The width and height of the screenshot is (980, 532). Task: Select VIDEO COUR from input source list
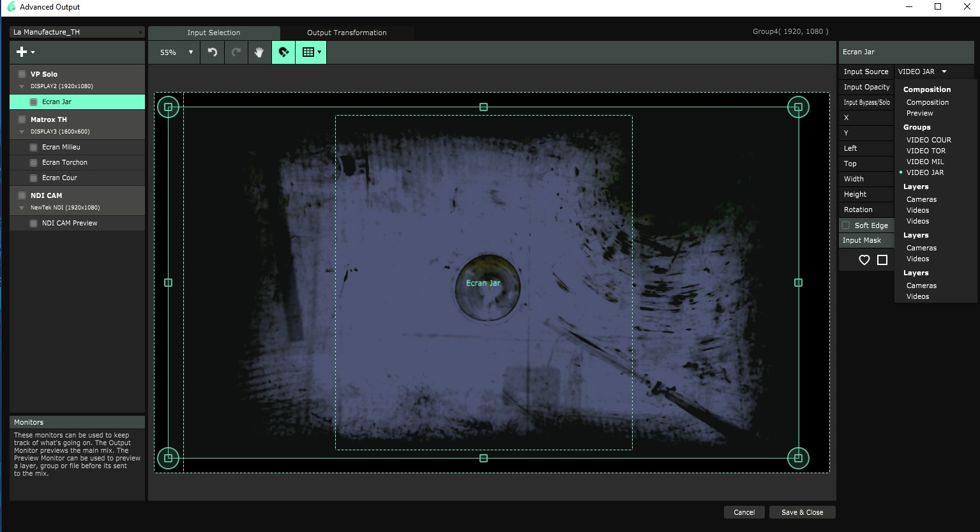click(x=928, y=140)
